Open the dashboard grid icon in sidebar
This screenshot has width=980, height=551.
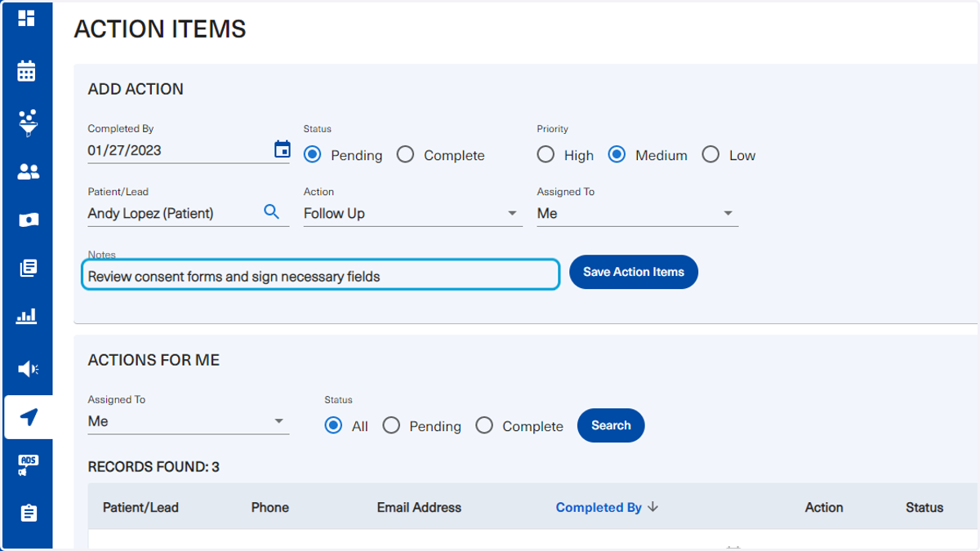tap(27, 18)
